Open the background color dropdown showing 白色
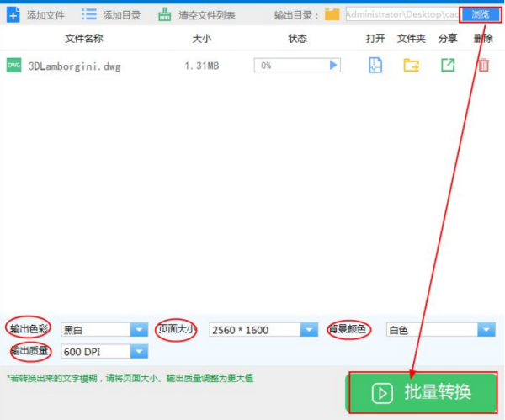Image resolution: width=505 pixels, height=420 pixels. point(440,329)
